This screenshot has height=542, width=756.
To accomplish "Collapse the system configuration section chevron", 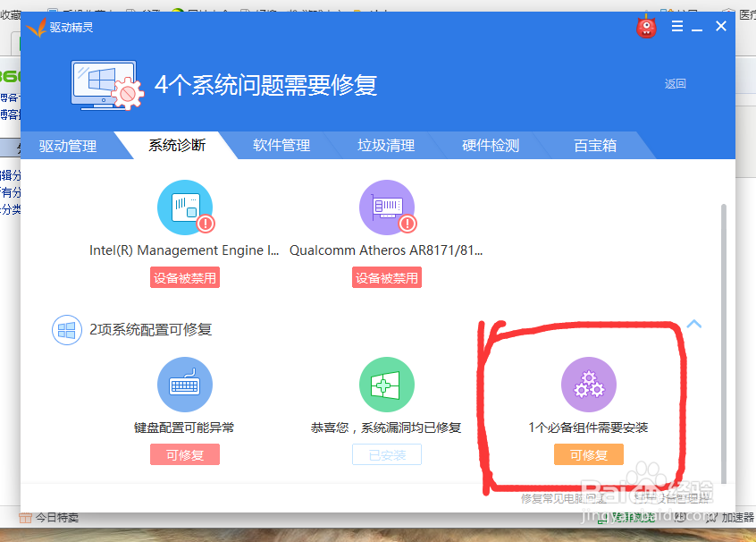I will pyautogui.click(x=694, y=324).
